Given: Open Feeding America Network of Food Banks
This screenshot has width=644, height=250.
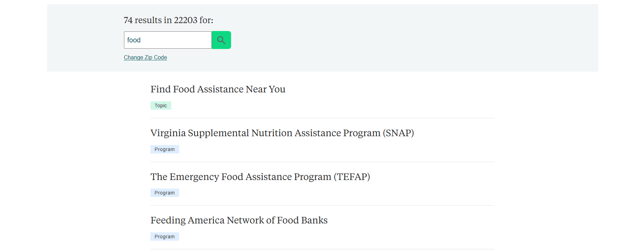Looking at the screenshot, I should (x=239, y=220).
